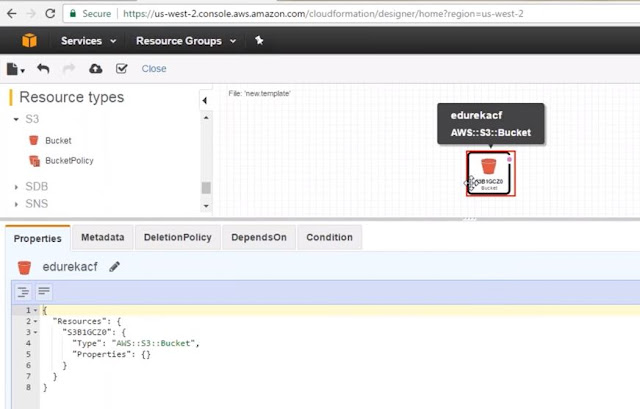Click the Close link in the toolbar
The height and width of the screenshot is (409, 640).
[x=154, y=69]
